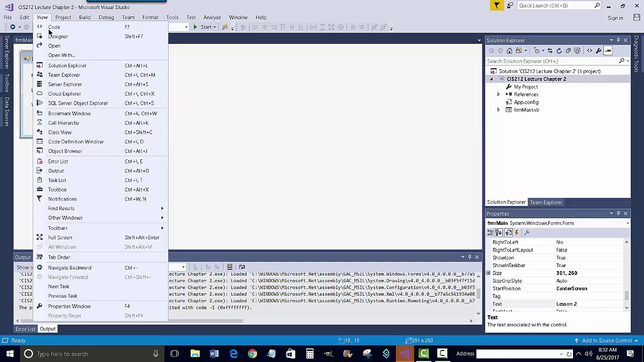
Task: Click the Find in Files toolbar icon
Action: pos(225,27)
